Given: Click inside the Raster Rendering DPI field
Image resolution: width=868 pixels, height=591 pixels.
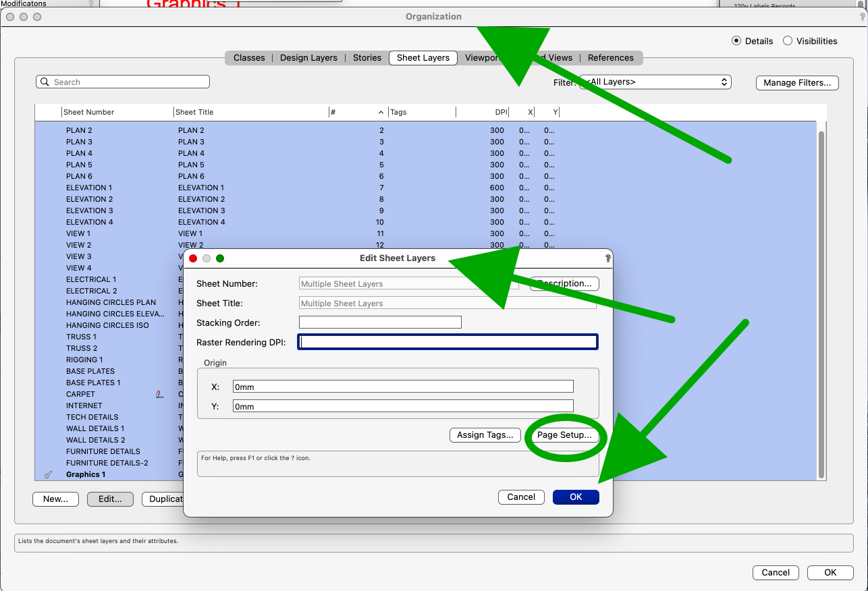Looking at the screenshot, I should coord(447,341).
